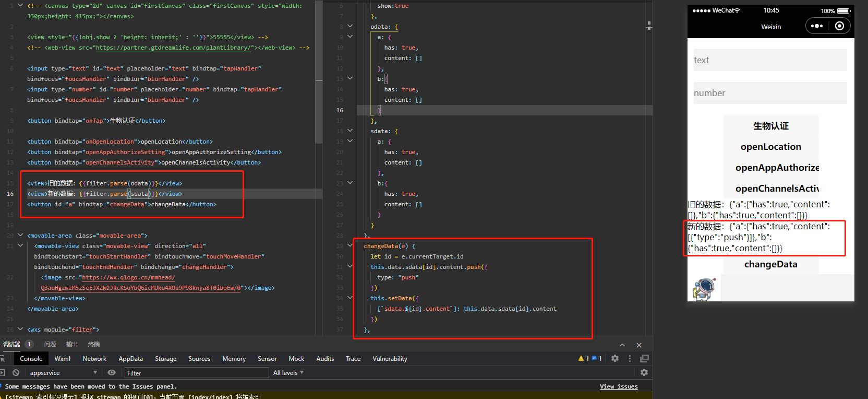
Task: Click simulator battery icon
Action: pos(844,11)
